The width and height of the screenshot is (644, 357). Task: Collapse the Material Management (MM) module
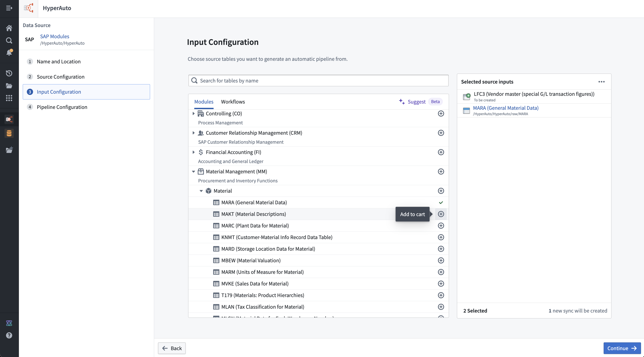coord(193,171)
